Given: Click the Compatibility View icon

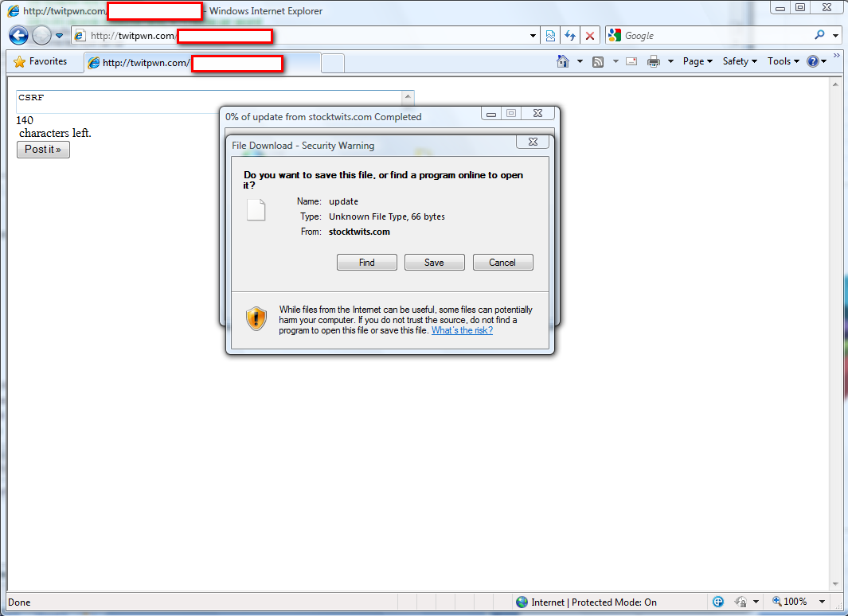Looking at the screenshot, I should click(x=550, y=36).
